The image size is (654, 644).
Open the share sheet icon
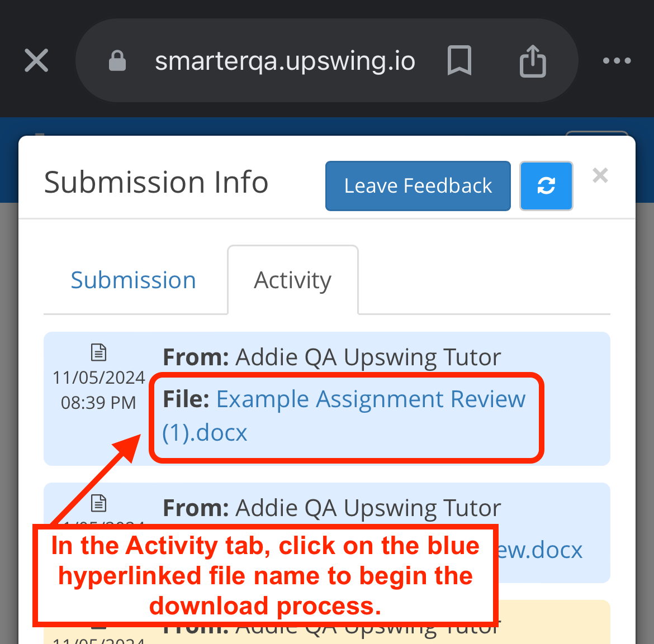pos(533,61)
